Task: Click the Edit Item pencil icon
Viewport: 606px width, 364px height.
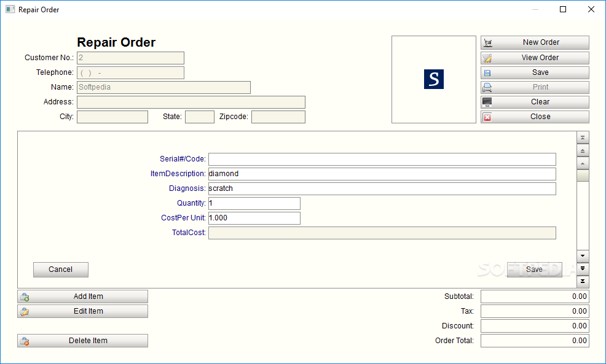Action: click(25, 312)
